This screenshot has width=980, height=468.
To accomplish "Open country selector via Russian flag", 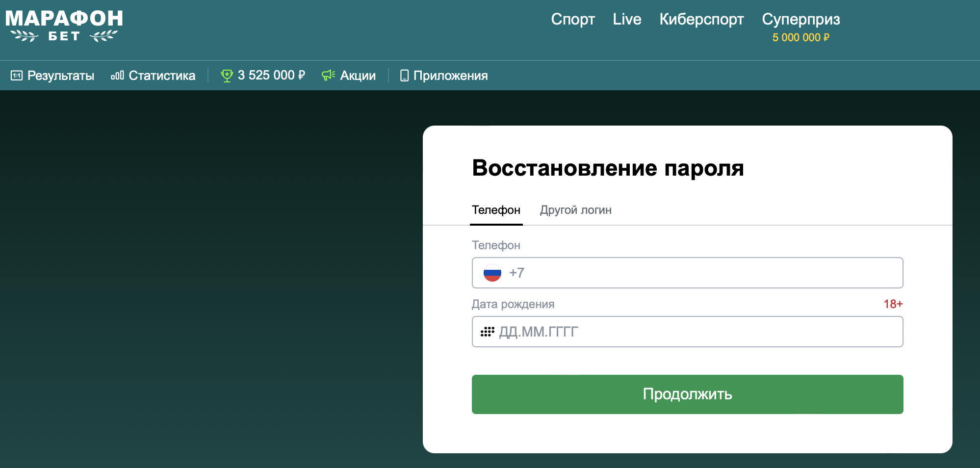I will tap(492, 273).
